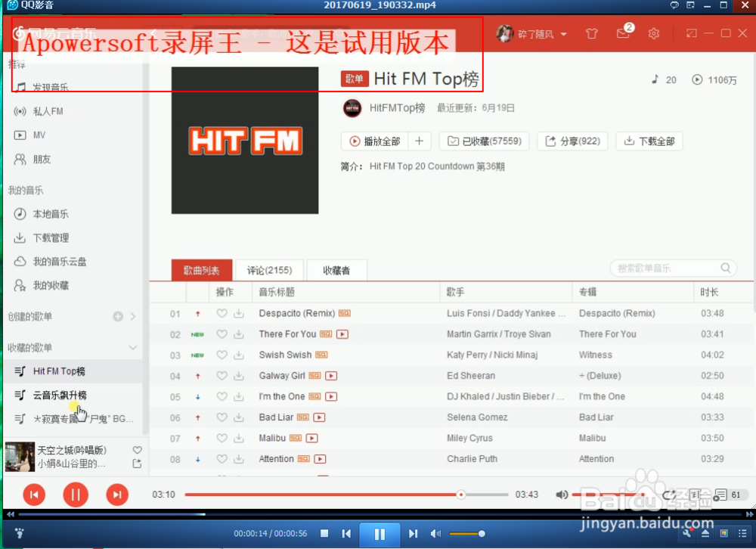Click the 下载全部 button
The image size is (756, 549).
click(x=649, y=141)
